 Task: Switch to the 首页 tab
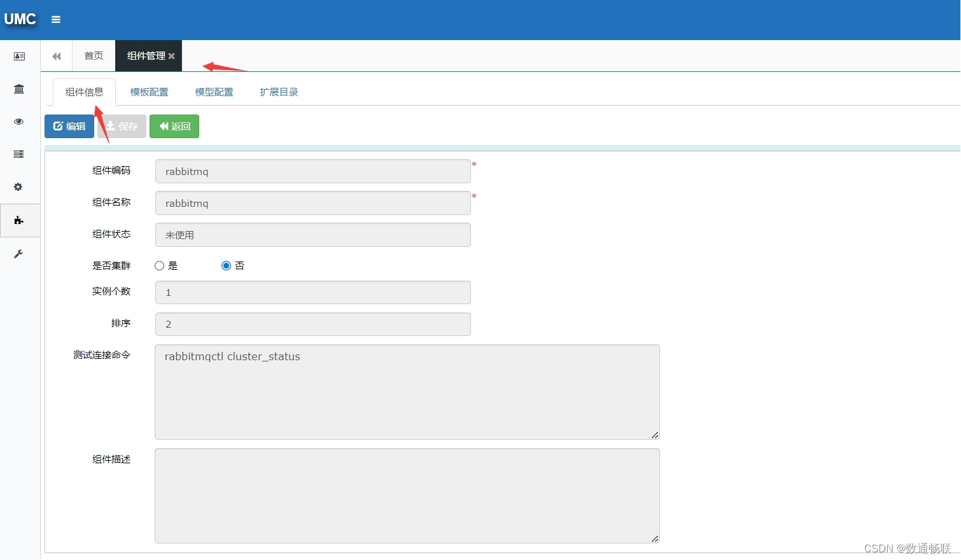pyautogui.click(x=94, y=56)
